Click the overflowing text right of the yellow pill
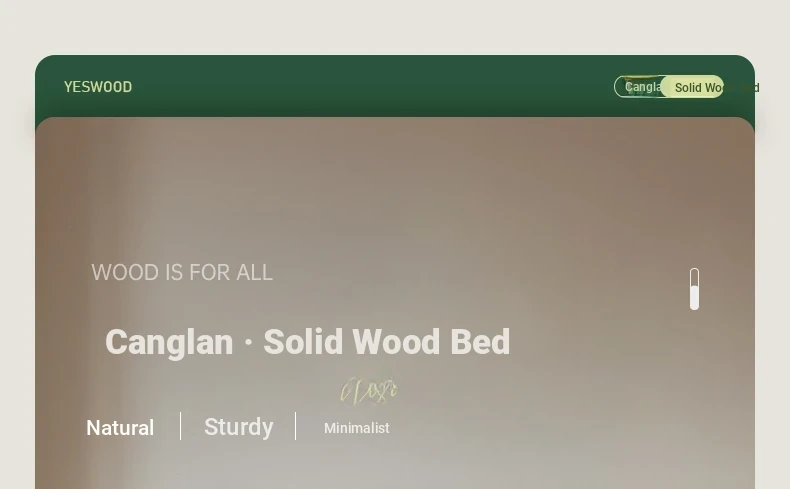 click(742, 88)
